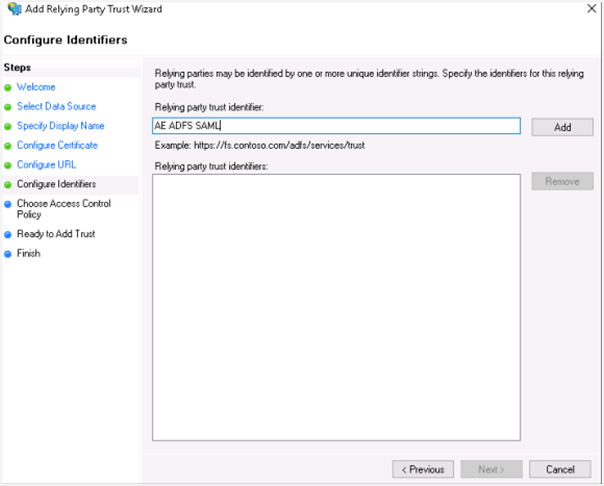The image size is (604, 486).
Task: Click inside the trust identifiers list box
Action: point(335,306)
